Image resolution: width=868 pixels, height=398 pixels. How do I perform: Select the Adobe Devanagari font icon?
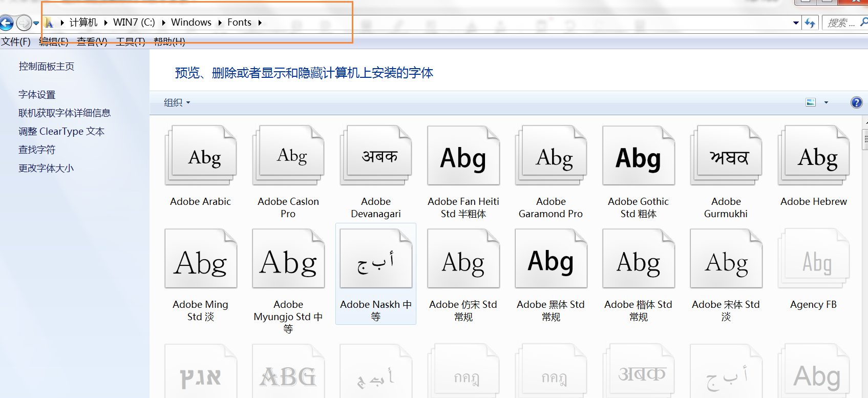(x=376, y=156)
